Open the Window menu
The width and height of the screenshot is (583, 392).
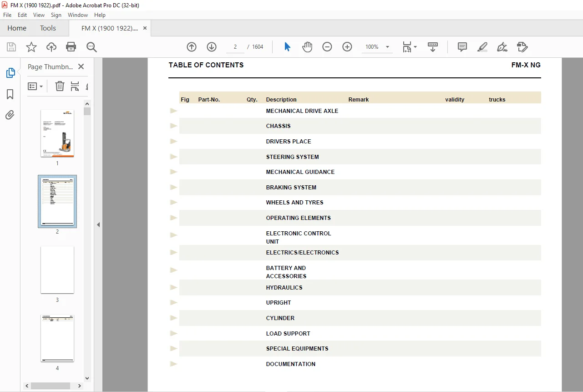click(78, 15)
